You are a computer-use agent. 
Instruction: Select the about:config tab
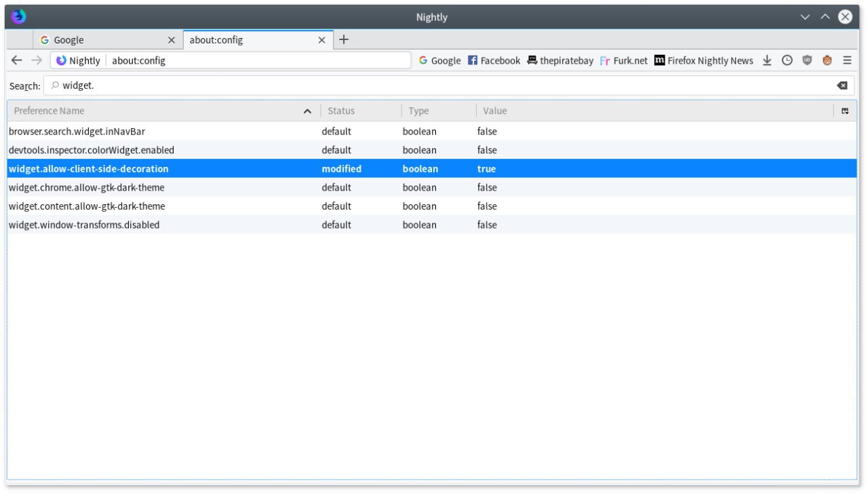point(258,40)
